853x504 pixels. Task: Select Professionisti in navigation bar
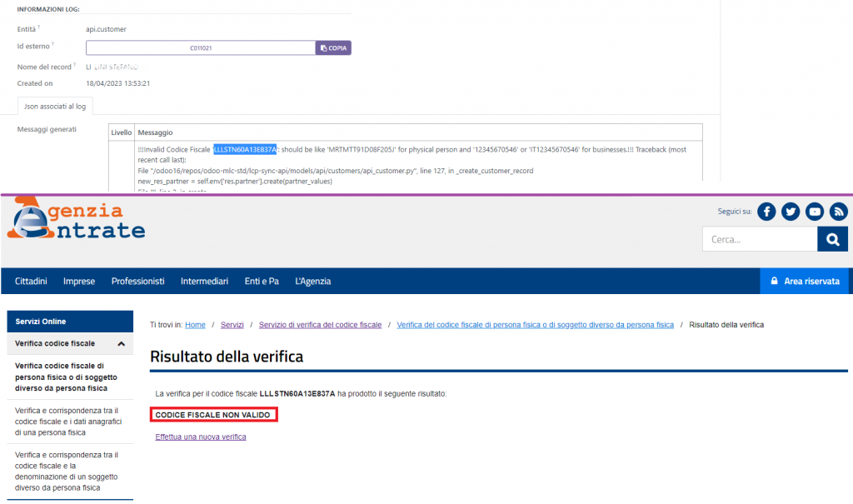tap(137, 282)
